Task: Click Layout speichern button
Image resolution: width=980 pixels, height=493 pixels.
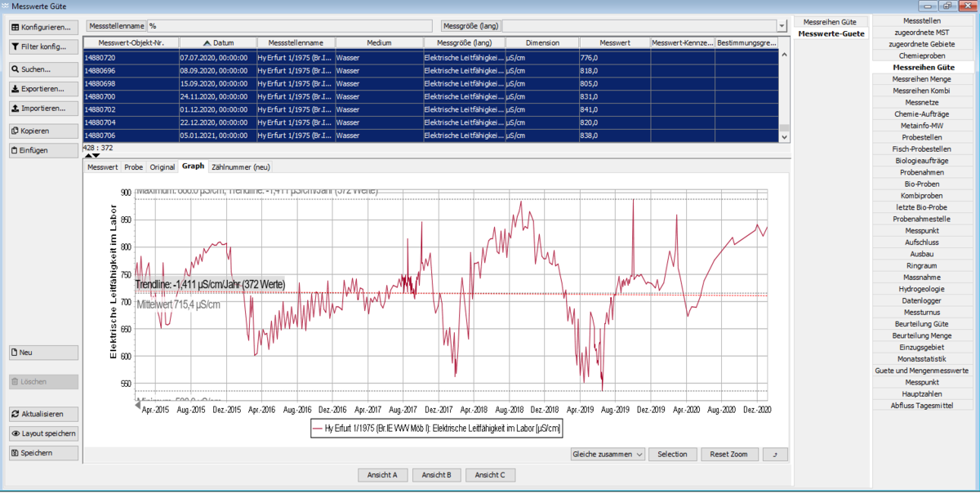Action: click(x=43, y=433)
